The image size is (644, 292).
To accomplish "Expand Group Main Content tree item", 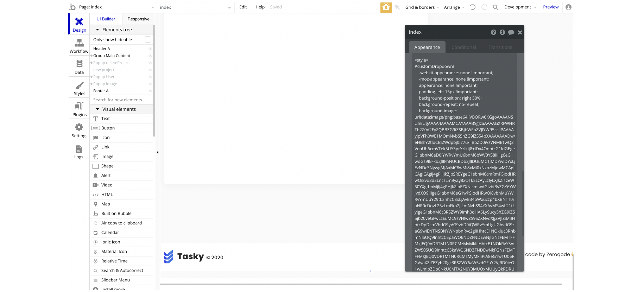I will coord(91,56).
